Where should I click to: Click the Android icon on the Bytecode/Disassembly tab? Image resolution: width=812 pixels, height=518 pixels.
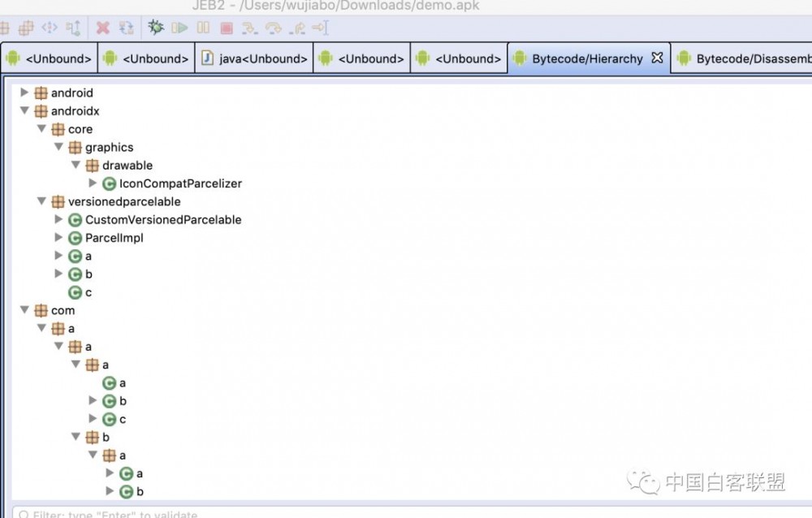coord(684,58)
